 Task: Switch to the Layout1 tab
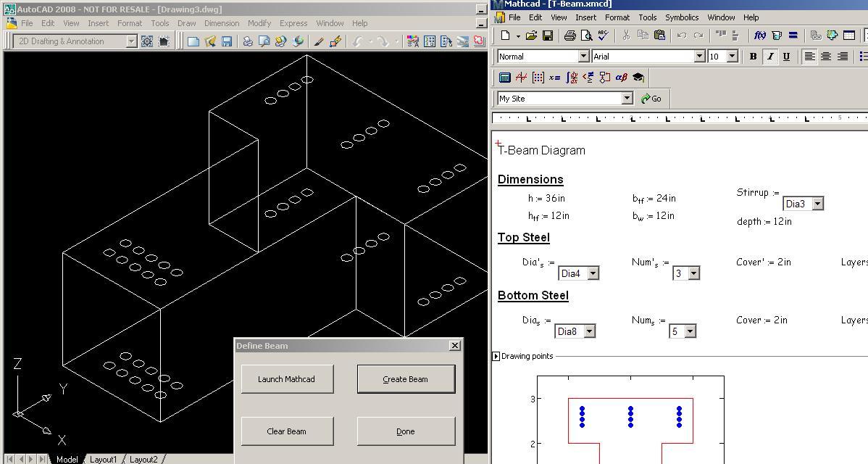click(103, 459)
